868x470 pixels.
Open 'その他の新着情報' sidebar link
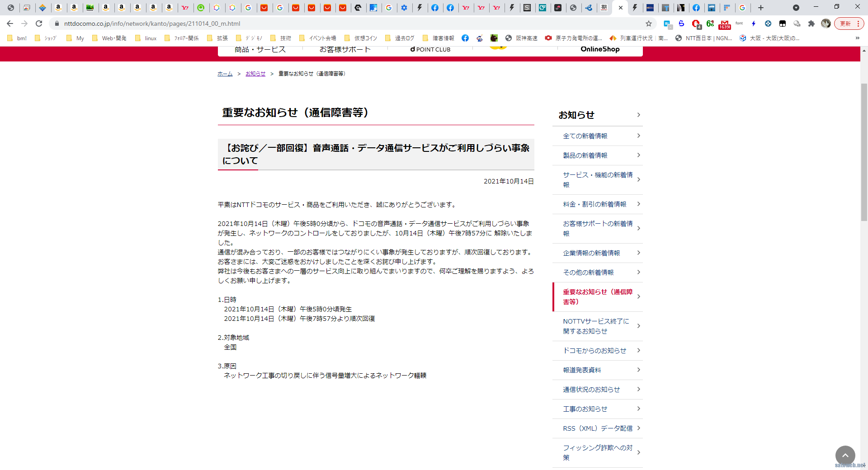tap(598, 272)
